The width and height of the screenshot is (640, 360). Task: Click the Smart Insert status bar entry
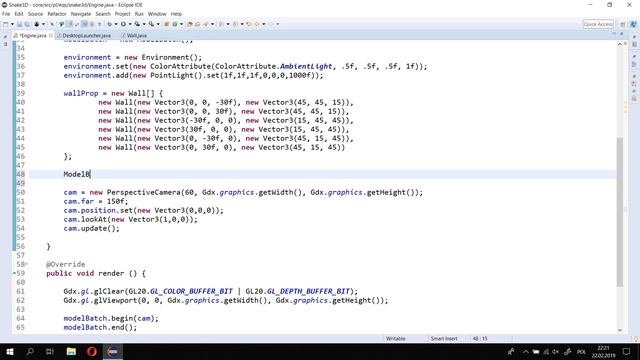tap(444, 338)
